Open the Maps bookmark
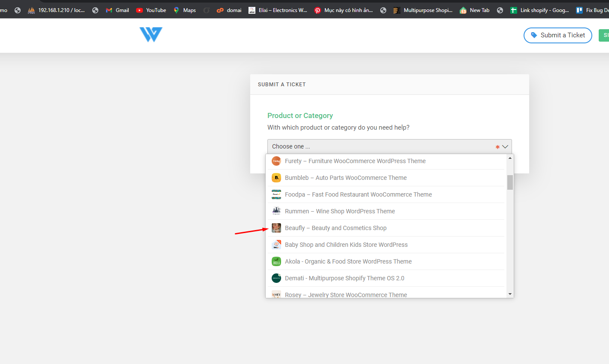Screen dimensions: 609x364 pos(185,10)
